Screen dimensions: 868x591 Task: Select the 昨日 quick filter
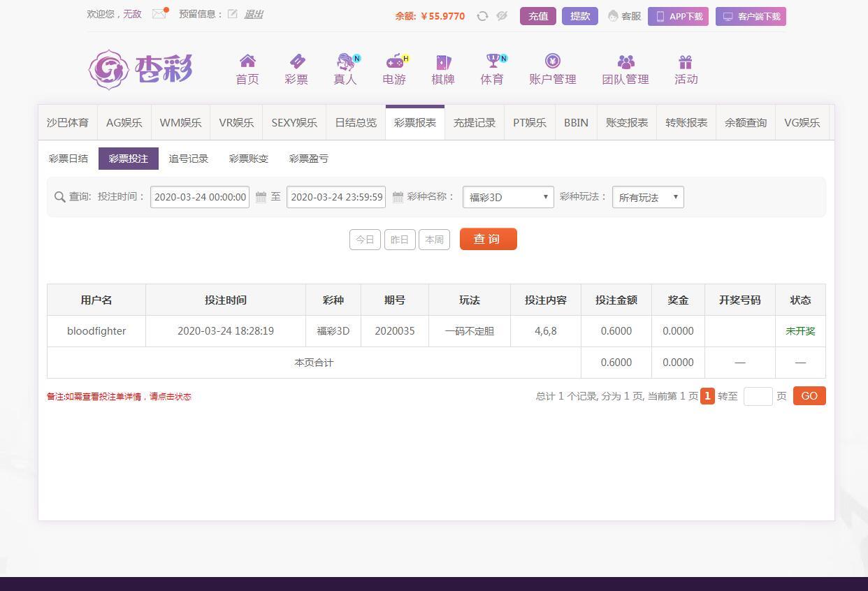coord(400,240)
